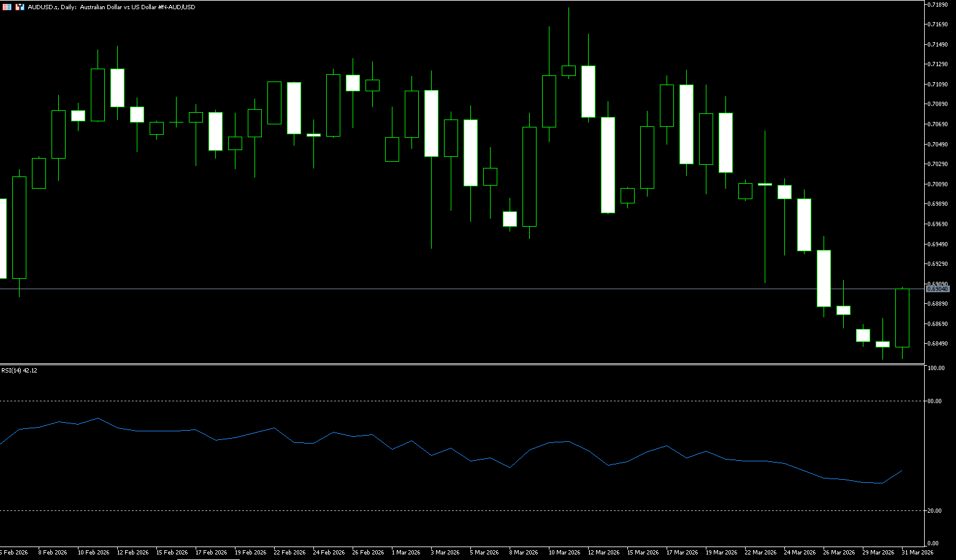
Task: Click the 10 Mar 2026 date label
Action: pyautogui.click(x=564, y=552)
